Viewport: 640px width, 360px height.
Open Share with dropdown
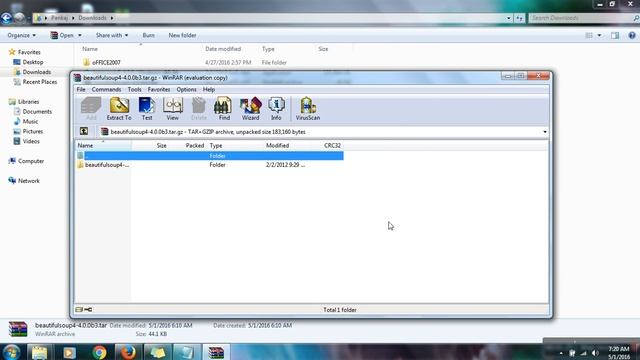[x=112, y=36]
